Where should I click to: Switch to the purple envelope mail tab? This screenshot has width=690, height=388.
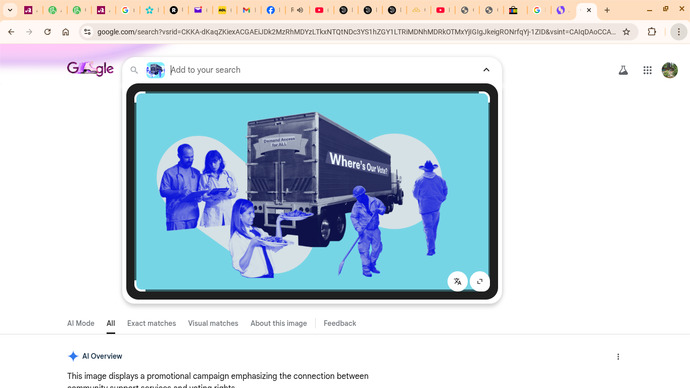pyautogui.click(x=198, y=10)
